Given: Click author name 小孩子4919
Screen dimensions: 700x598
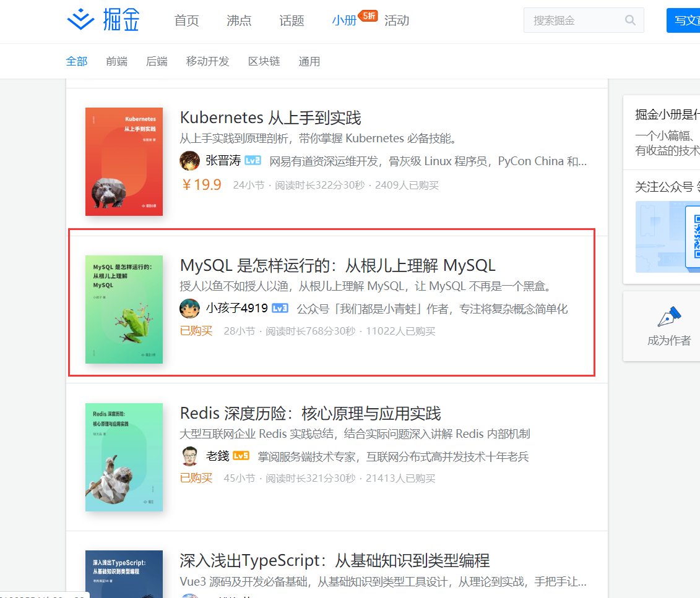Looking at the screenshot, I should (x=236, y=308).
